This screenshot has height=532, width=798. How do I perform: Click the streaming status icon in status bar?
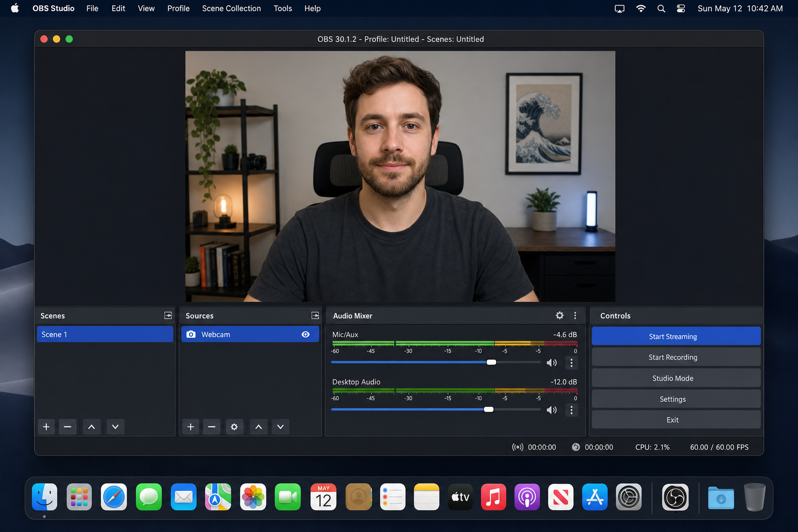(x=517, y=447)
